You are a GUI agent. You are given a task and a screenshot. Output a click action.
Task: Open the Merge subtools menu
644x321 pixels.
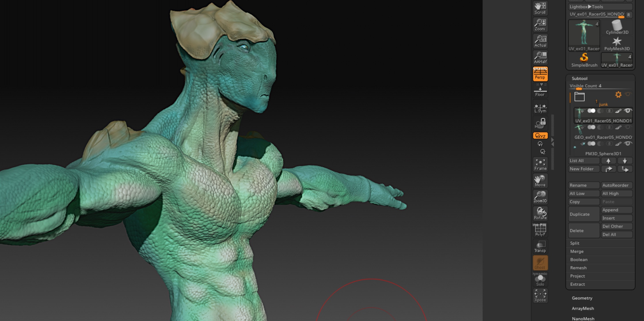click(x=577, y=251)
